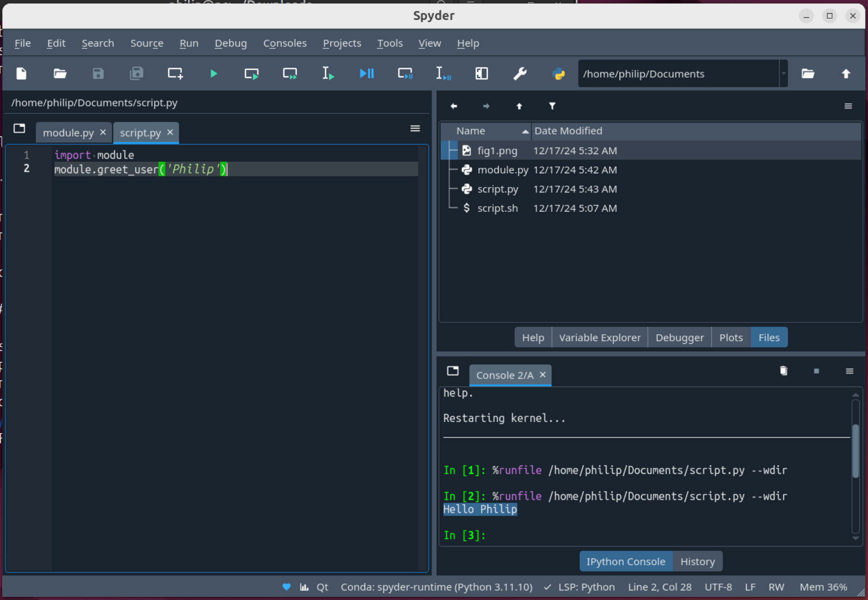Maximize current pane toolbar icon
This screenshot has width=868, height=600.
[481, 73]
